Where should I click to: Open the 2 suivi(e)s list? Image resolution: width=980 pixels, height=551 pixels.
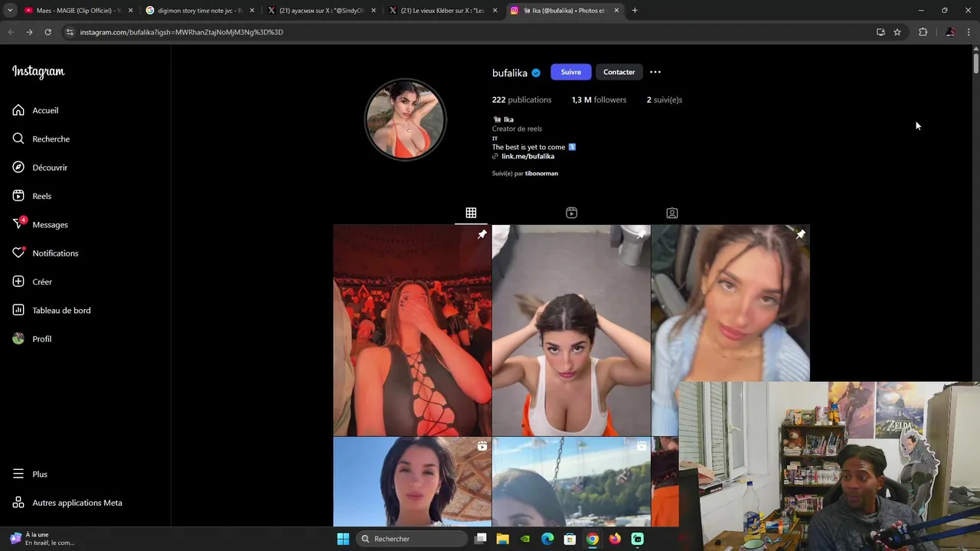tap(664, 99)
